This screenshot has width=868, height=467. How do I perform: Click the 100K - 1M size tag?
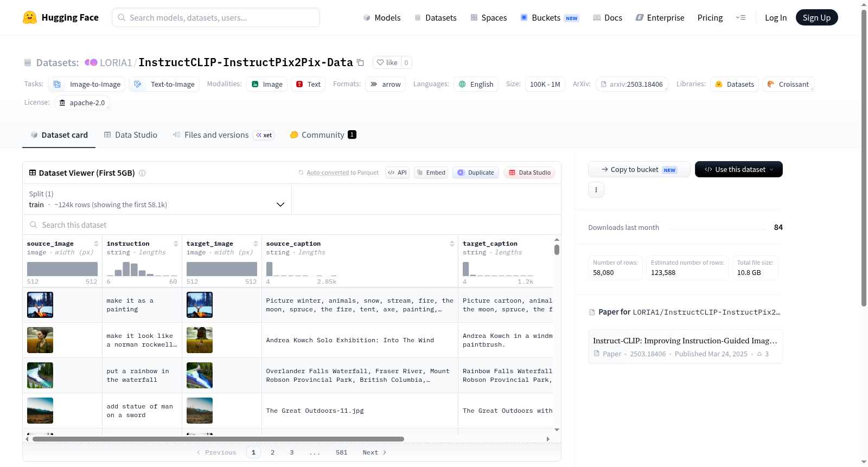tap(545, 84)
